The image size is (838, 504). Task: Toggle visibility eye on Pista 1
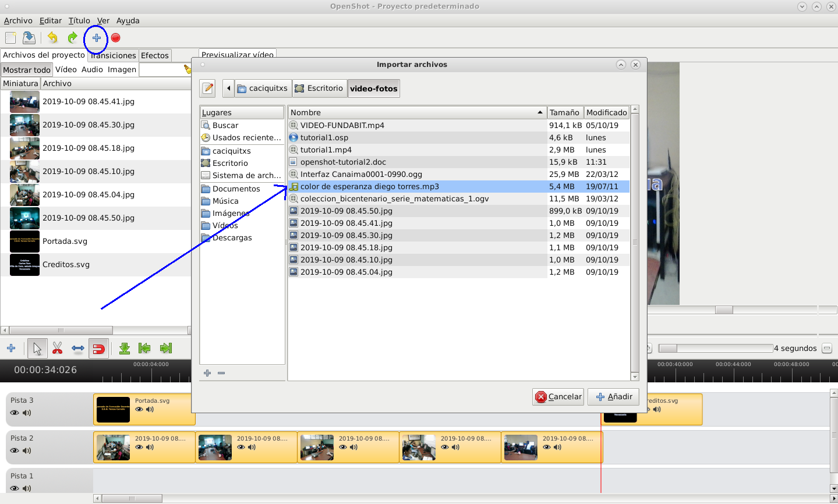(x=15, y=488)
